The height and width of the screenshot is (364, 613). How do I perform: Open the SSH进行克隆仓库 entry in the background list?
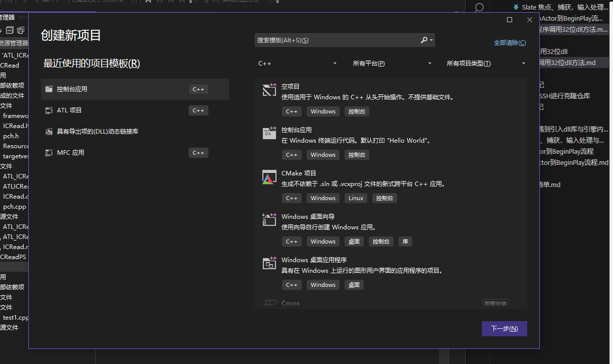click(x=565, y=96)
